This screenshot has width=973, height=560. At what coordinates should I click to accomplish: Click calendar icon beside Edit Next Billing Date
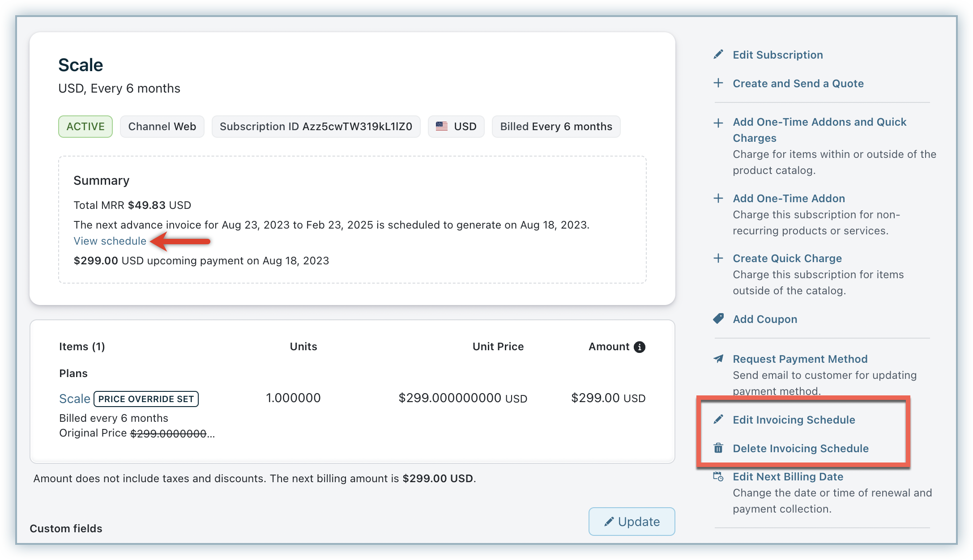(718, 477)
